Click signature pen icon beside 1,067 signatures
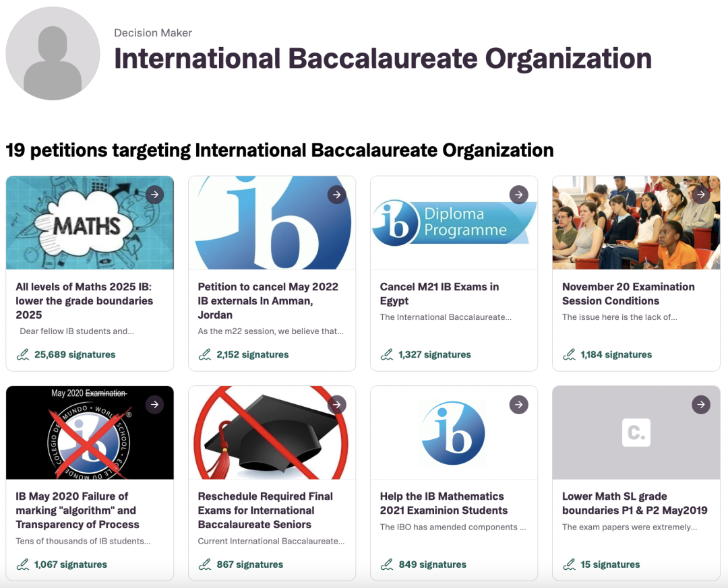This screenshot has width=728, height=588. 23,564
